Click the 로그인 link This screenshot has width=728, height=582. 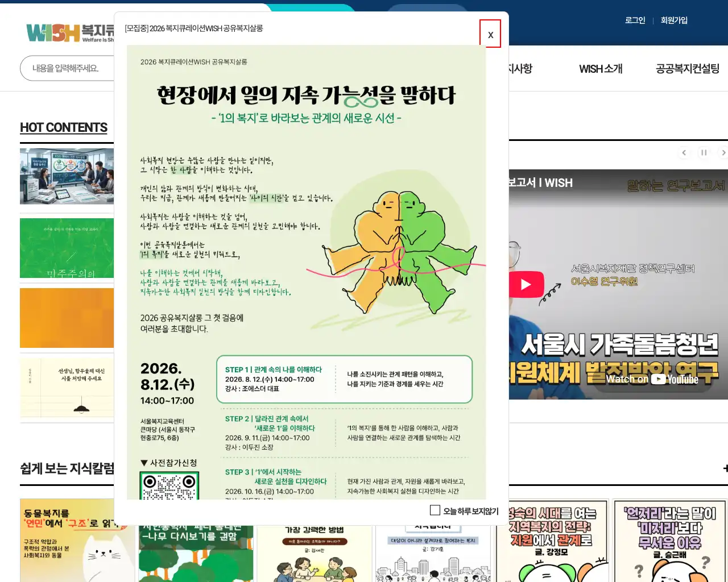(635, 20)
